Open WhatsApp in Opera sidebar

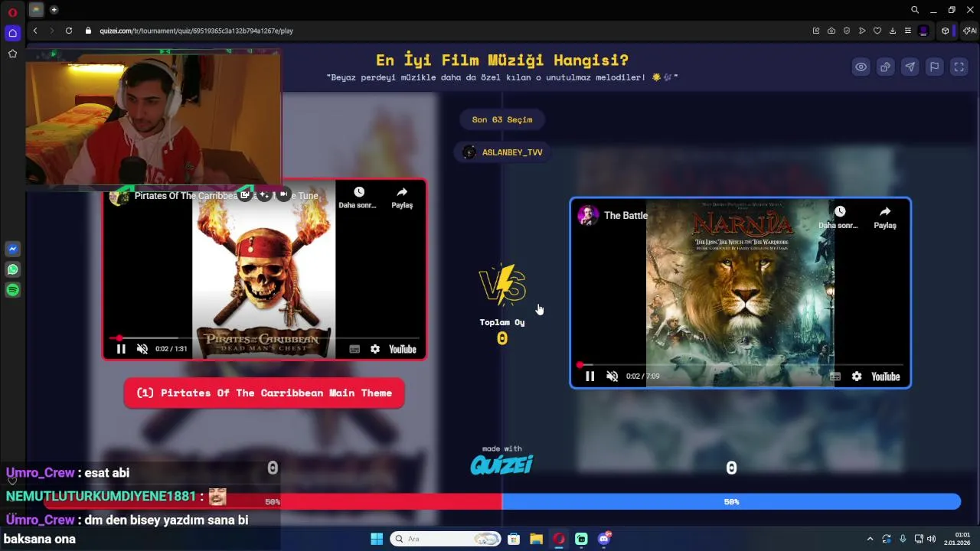pos(12,269)
